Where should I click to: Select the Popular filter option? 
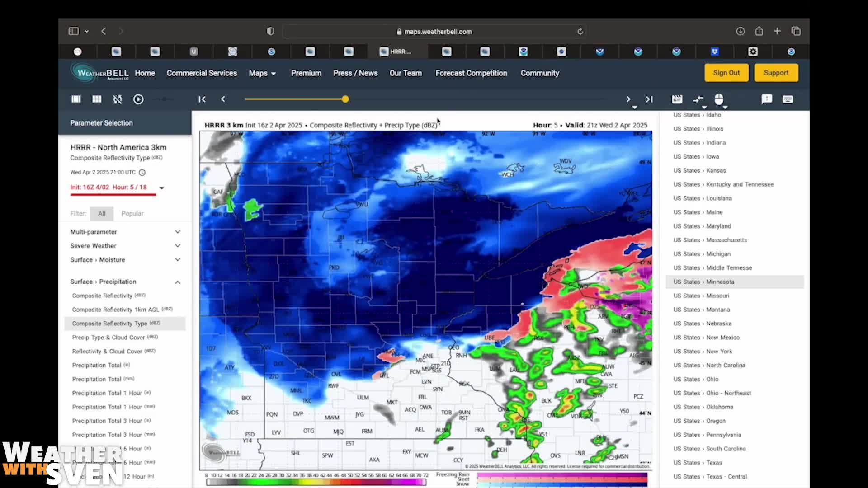[132, 213]
